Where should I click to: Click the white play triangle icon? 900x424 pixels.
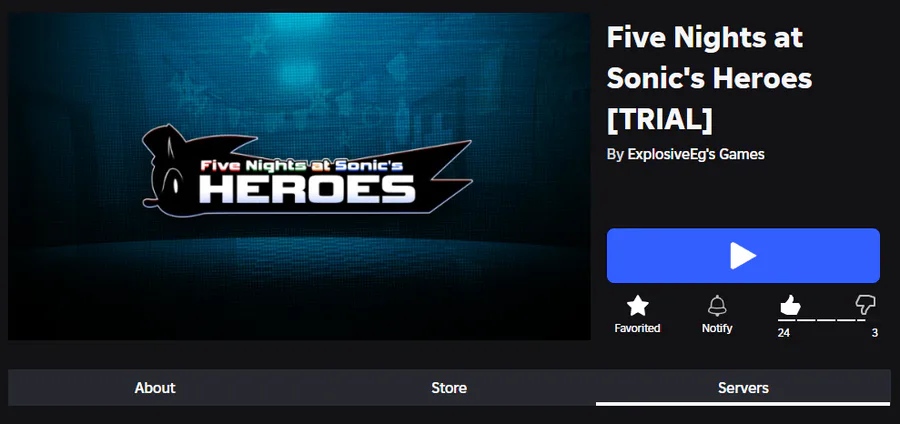click(743, 255)
